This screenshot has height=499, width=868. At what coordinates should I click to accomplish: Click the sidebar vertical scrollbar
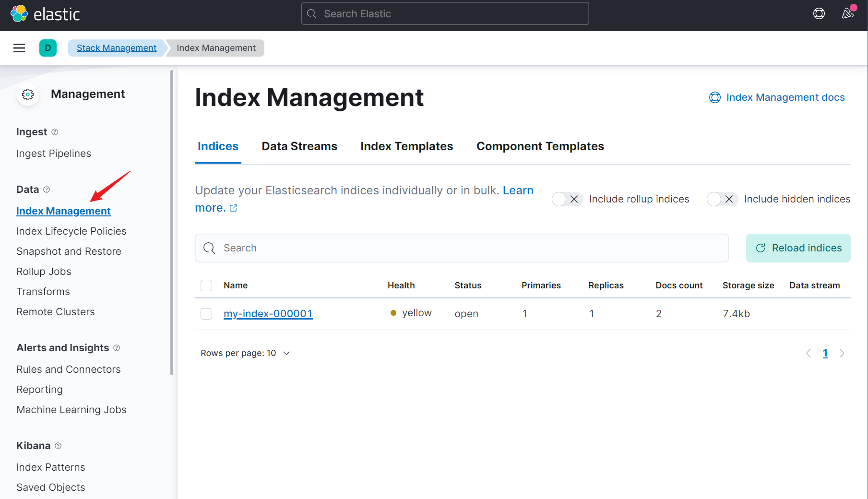coord(172,223)
